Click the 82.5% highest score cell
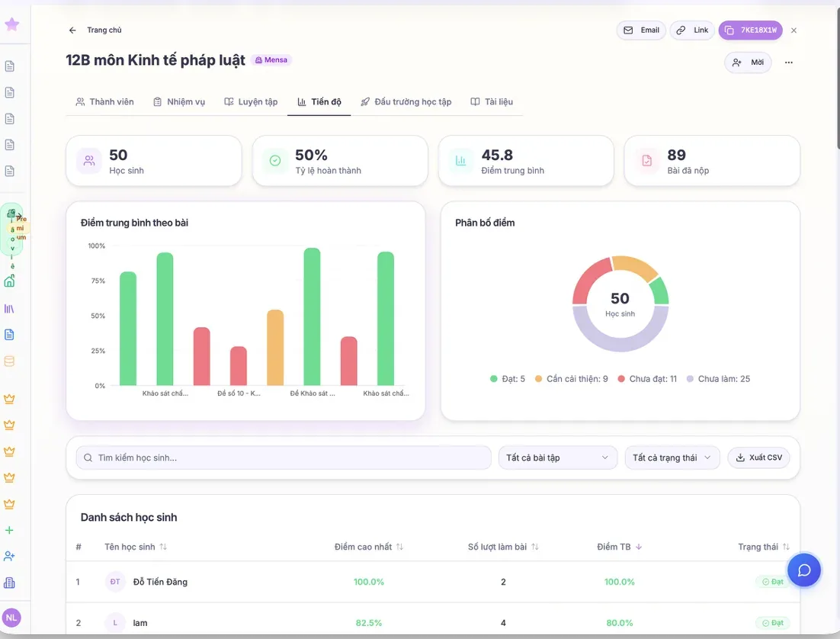 [369, 623]
